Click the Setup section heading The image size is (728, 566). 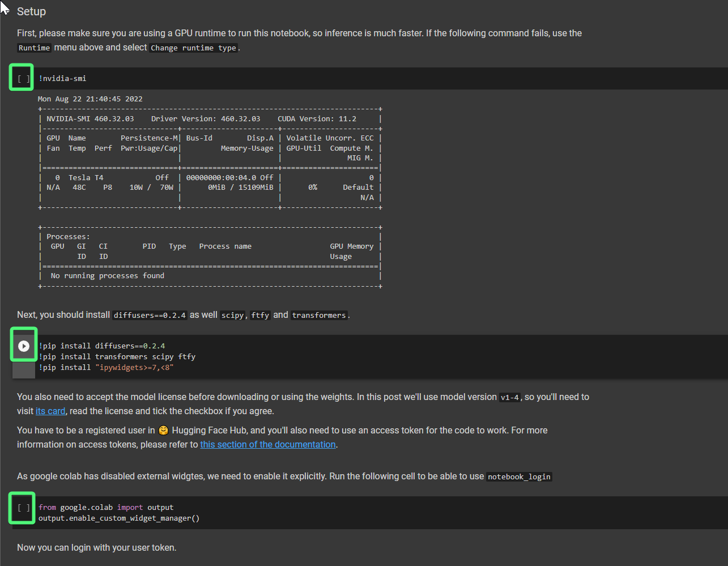pos(31,11)
